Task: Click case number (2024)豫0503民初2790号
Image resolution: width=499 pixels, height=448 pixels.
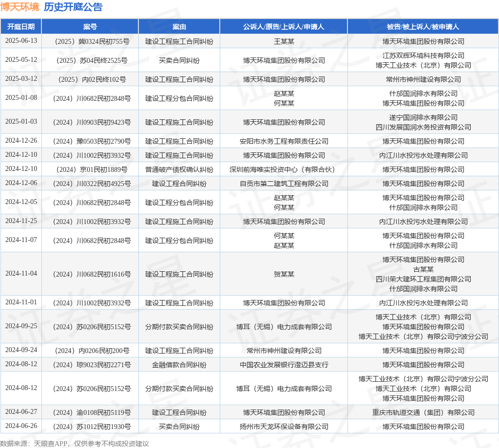Action: 92,141
